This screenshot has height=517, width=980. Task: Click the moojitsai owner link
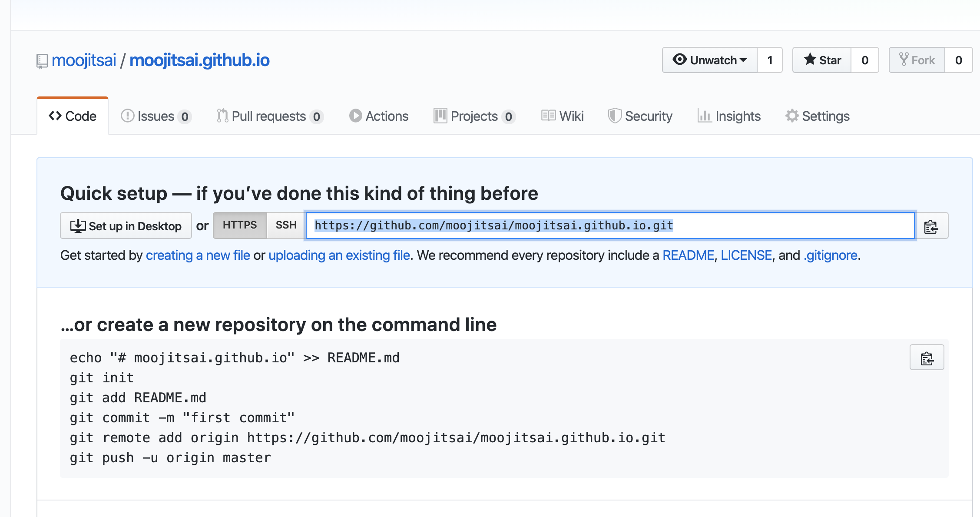coord(84,60)
